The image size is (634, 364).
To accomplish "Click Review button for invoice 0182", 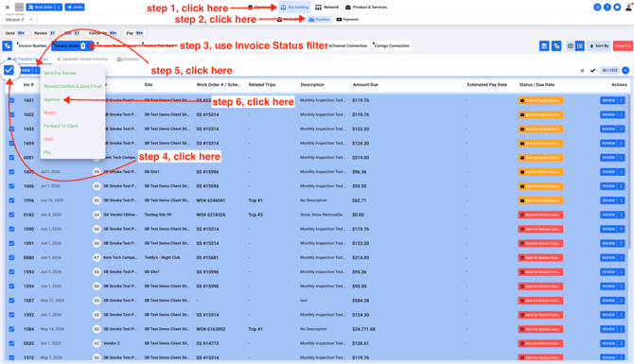I will pos(608,215).
